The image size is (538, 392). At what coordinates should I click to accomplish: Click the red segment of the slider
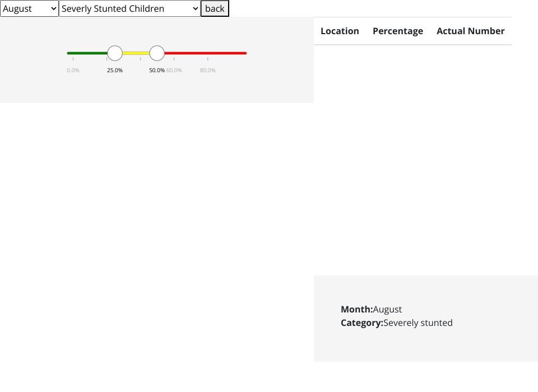point(205,53)
